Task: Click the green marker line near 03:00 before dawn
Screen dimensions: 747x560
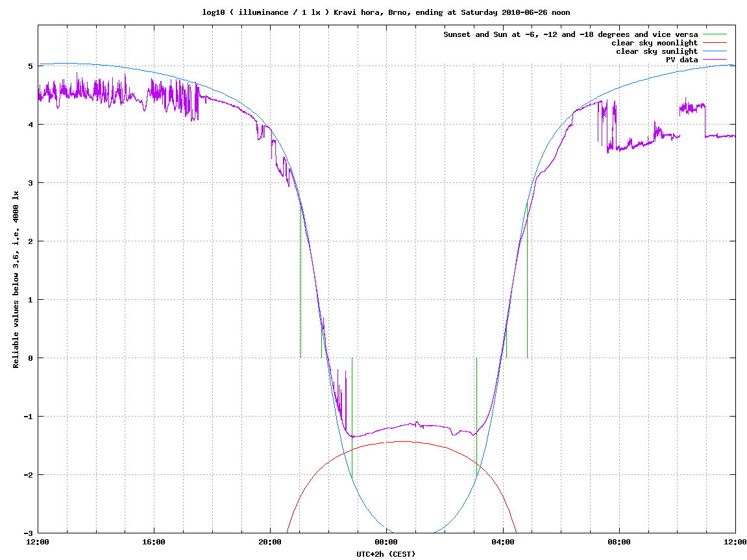Action: coord(476,417)
